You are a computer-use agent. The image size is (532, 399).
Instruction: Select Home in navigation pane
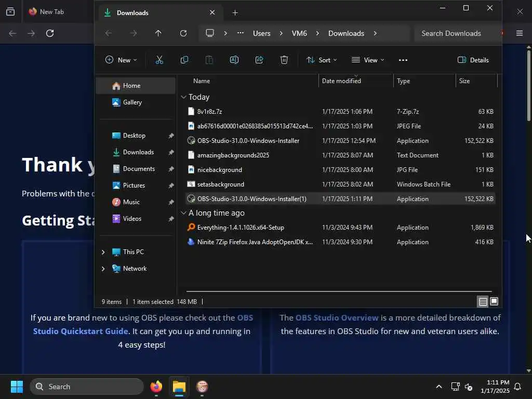[136, 86]
